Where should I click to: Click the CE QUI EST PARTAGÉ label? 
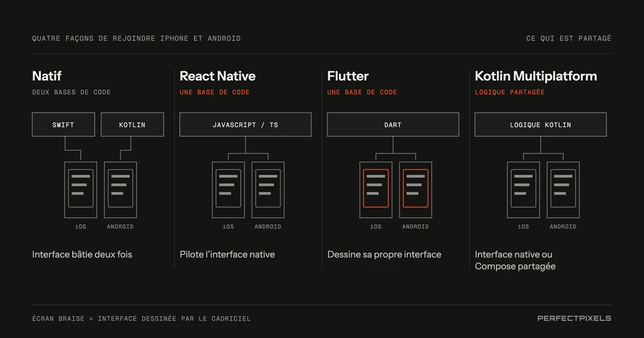coord(569,39)
